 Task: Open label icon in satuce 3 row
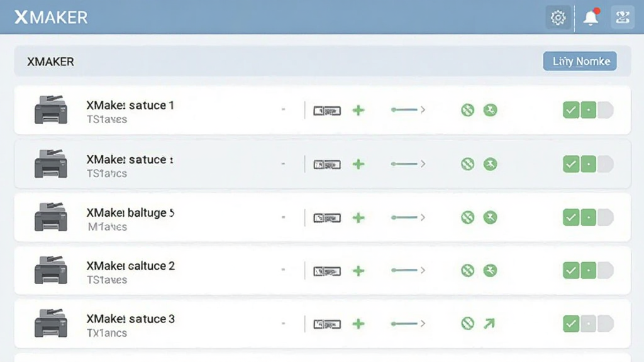pyautogui.click(x=327, y=324)
